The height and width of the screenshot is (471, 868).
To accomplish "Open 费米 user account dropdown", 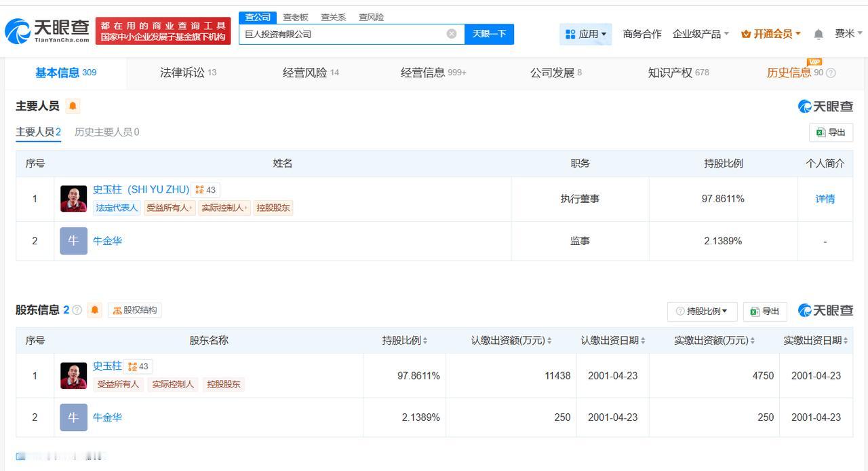I will (x=849, y=34).
